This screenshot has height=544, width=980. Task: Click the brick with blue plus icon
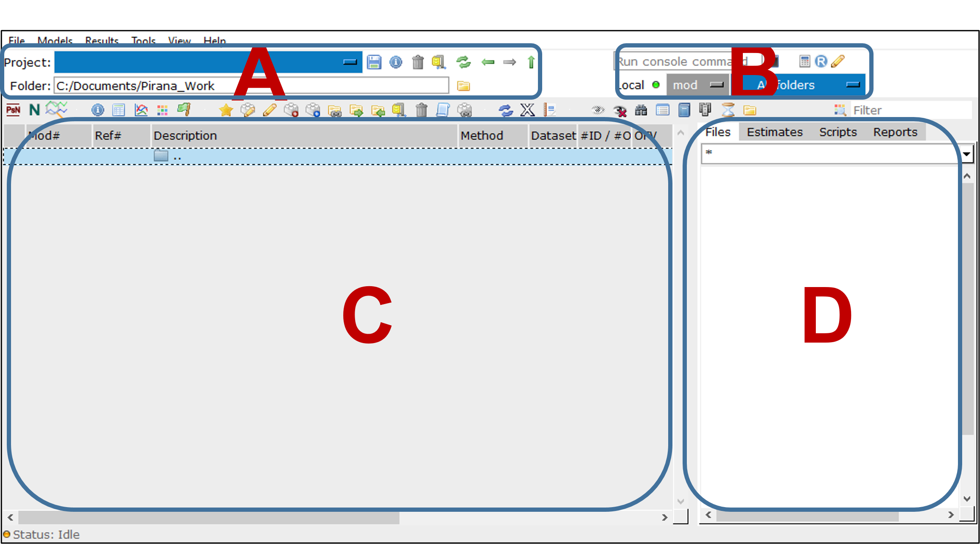click(x=313, y=110)
